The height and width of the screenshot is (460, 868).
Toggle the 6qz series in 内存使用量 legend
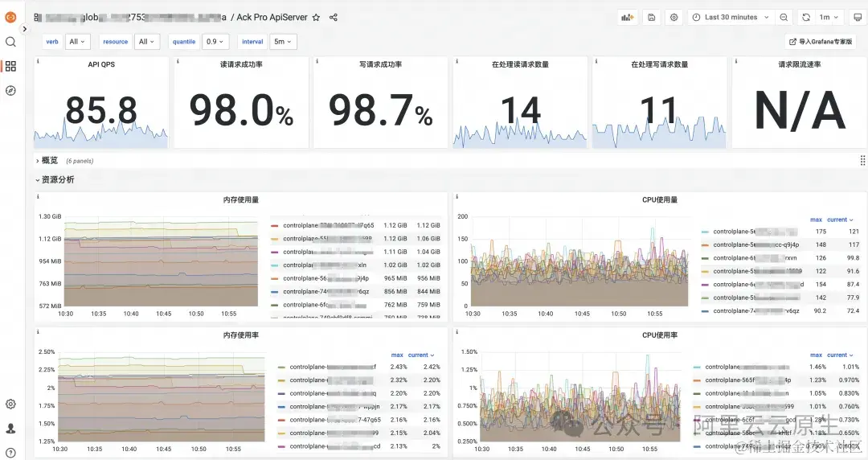point(326,291)
